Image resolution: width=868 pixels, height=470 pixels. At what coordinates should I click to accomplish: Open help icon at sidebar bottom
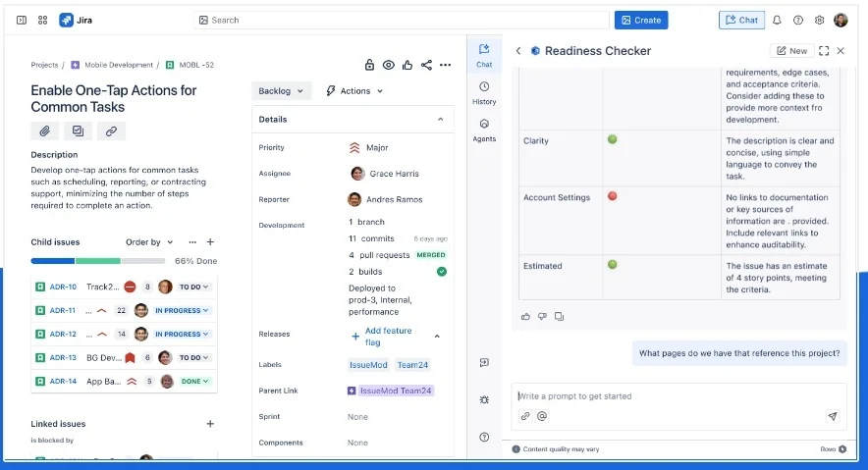tap(484, 438)
